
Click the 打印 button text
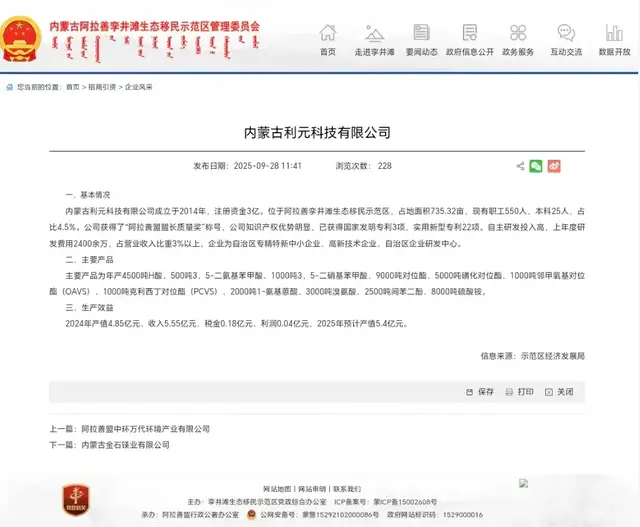coord(526,392)
